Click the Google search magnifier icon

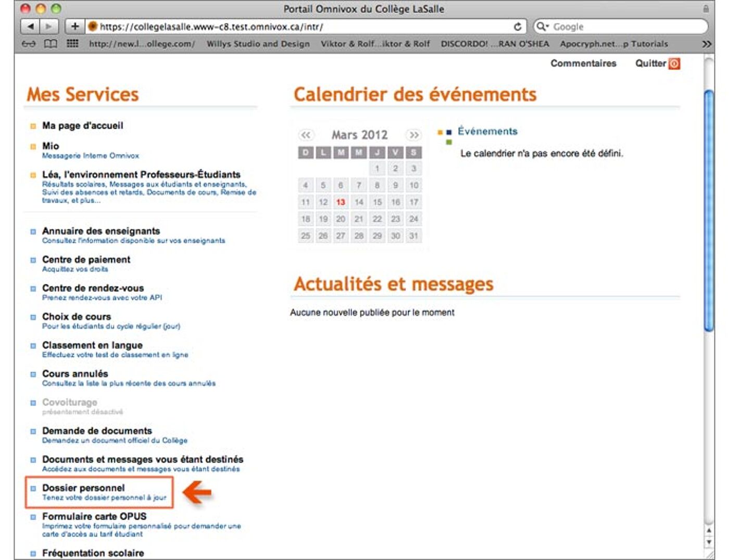[542, 27]
